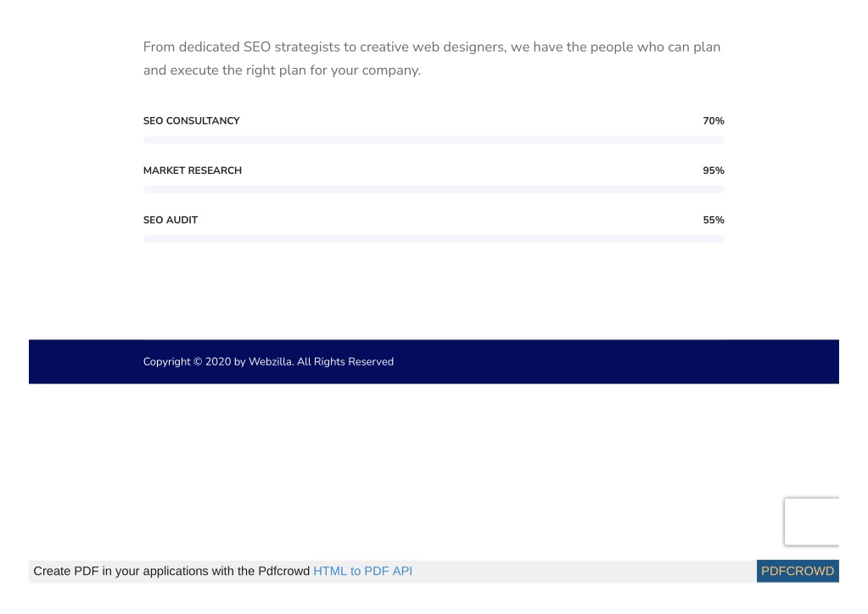Select the MARKET RESEARCH label

(x=193, y=170)
